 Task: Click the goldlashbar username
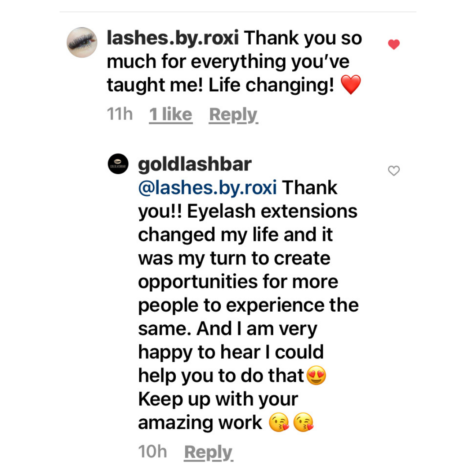point(194,164)
